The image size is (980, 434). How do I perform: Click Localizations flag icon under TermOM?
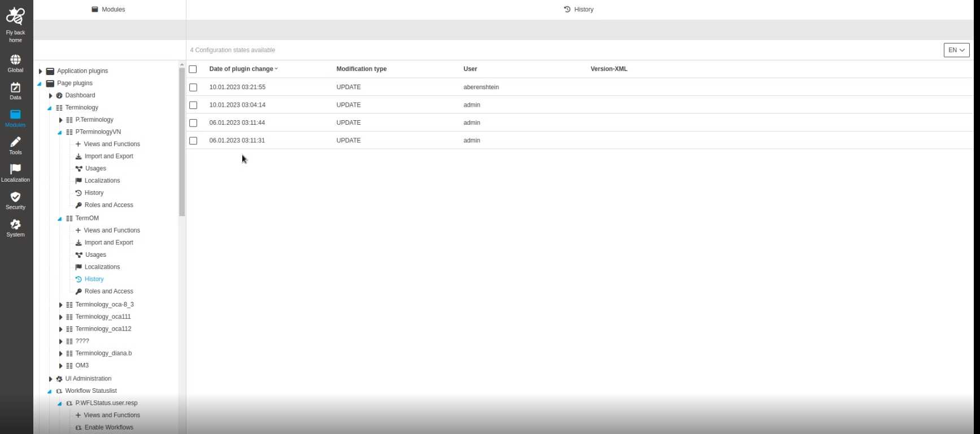click(79, 267)
